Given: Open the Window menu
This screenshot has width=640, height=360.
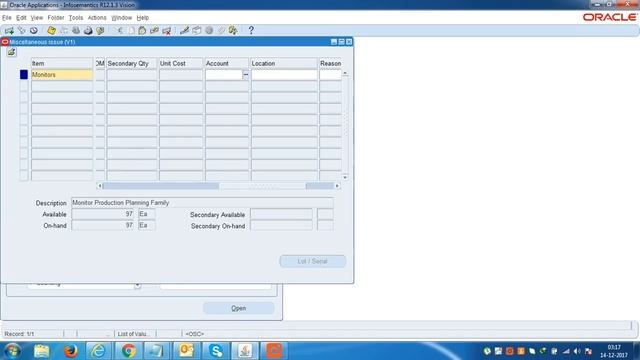Looking at the screenshot, I should coord(122,18).
